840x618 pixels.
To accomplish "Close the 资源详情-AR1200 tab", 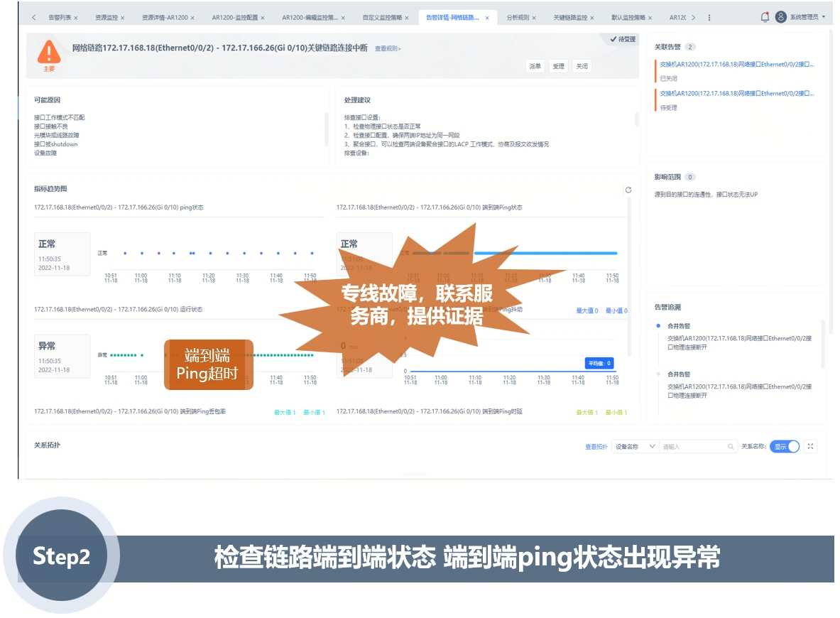I will click(x=193, y=18).
